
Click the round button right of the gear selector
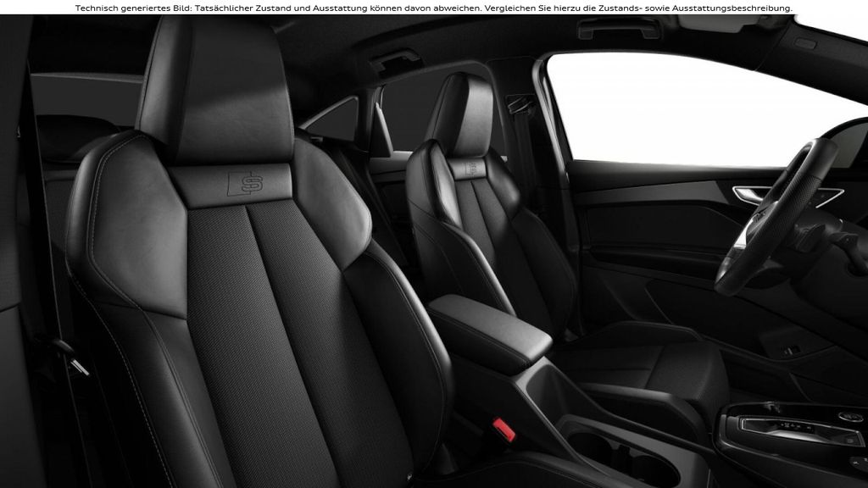coord(849,417)
